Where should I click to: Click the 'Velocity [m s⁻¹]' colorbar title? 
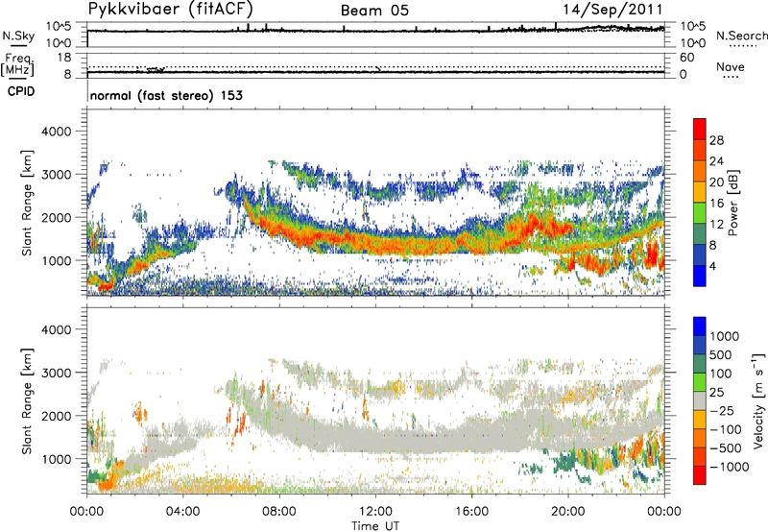758,400
